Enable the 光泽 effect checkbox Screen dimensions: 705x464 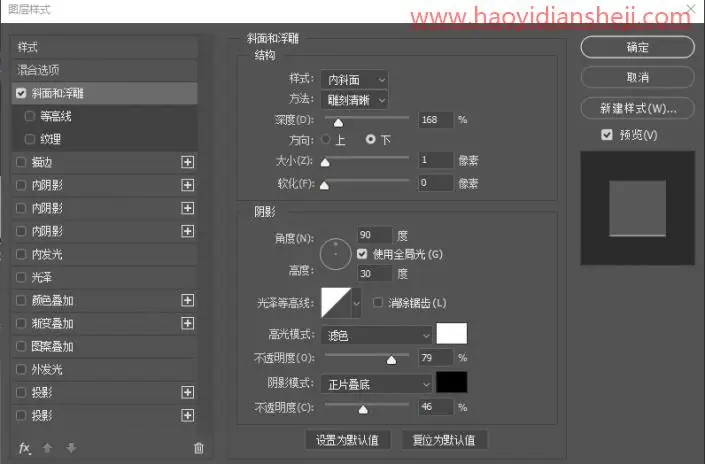pyautogui.click(x=21, y=277)
